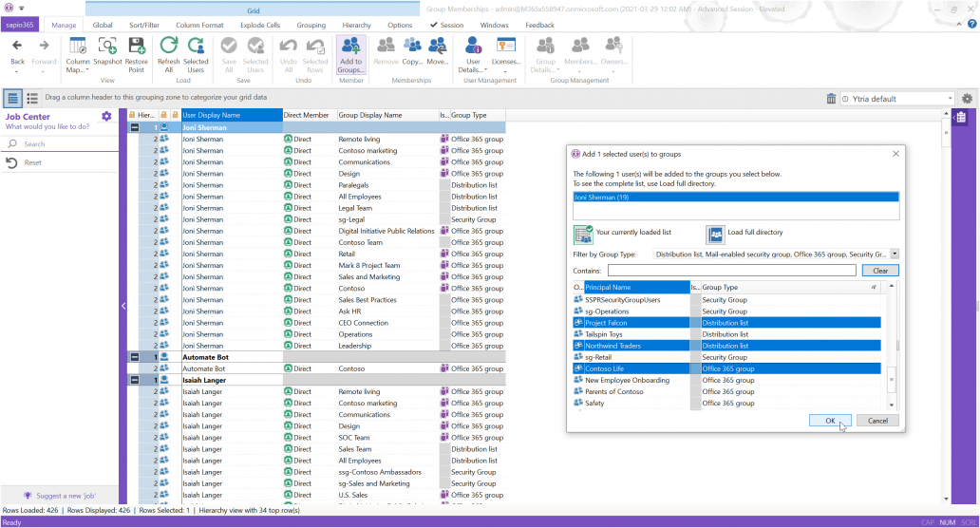Open the help question mark icon

[971, 24]
